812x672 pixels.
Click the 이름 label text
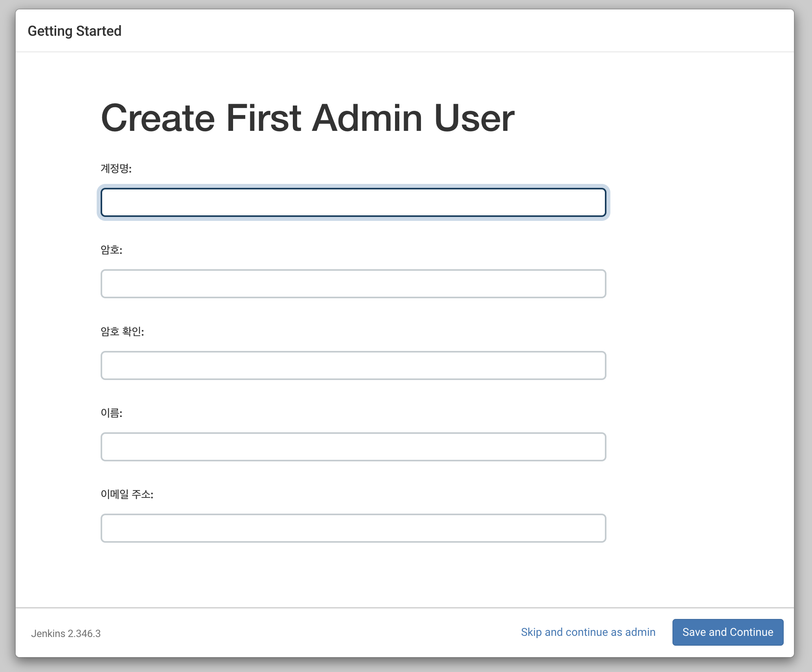pyautogui.click(x=111, y=413)
